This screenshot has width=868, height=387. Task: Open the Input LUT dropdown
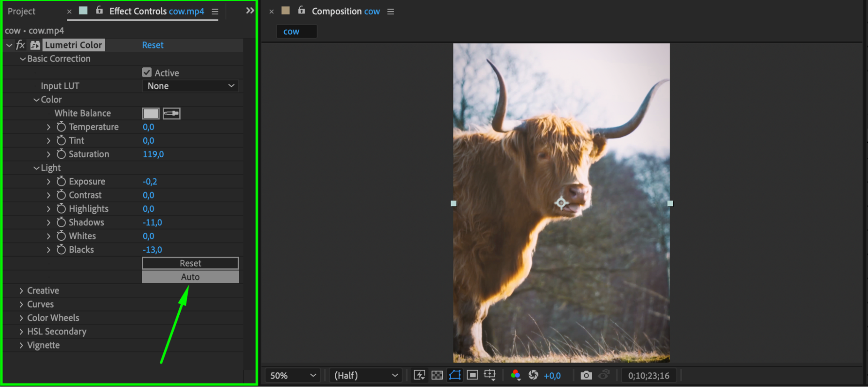coord(190,86)
